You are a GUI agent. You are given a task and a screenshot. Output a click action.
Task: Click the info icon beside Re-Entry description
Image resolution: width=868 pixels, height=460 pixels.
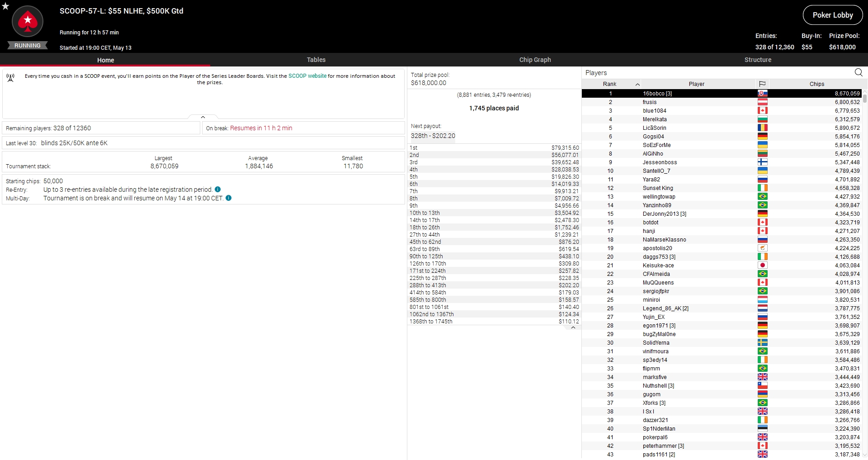pos(218,190)
